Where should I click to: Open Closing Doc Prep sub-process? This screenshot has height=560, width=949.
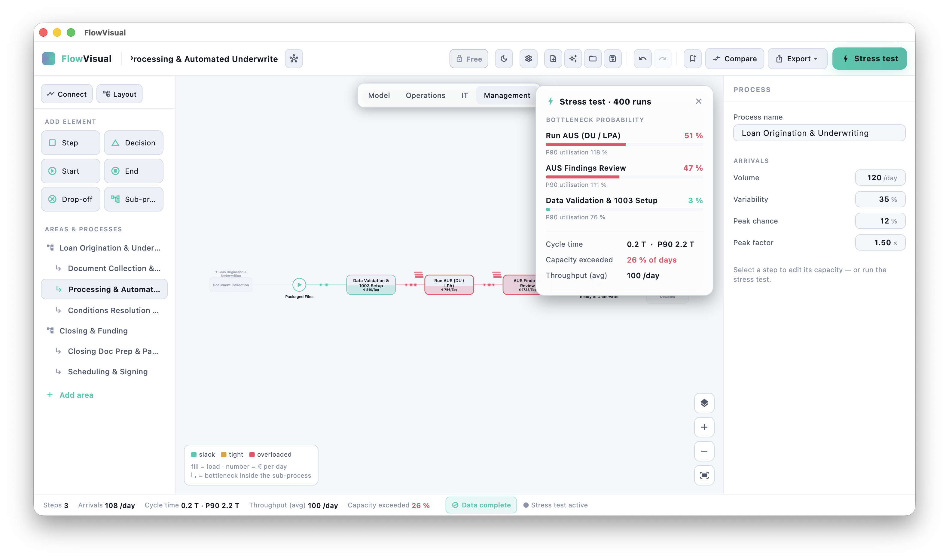point(104,351)
